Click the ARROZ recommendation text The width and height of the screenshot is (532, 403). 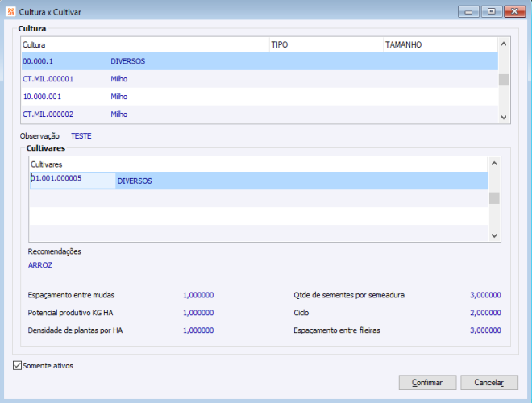pos(40,265)
